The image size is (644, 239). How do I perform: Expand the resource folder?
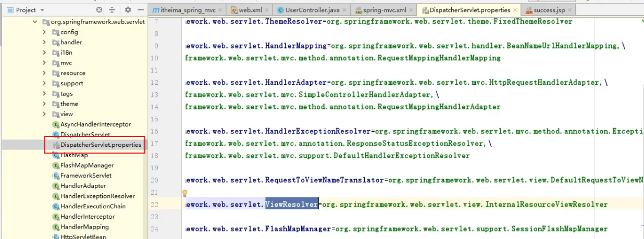45,73
